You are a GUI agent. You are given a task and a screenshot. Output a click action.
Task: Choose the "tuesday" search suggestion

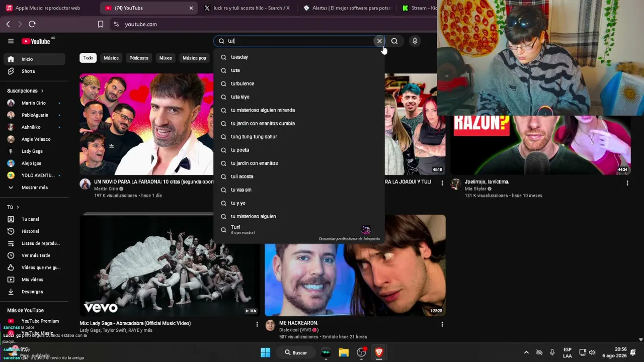coord(299,57)
